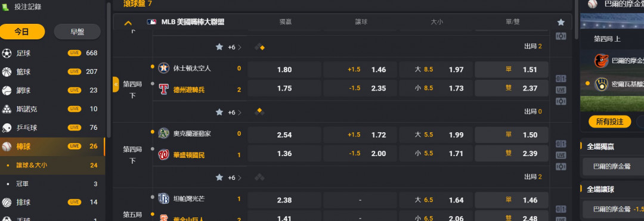Image resolution: width=644 pixels, height=221 pixels.
Task: Click the side panel collapse arrow tab
Action: [x=116, y=84]
